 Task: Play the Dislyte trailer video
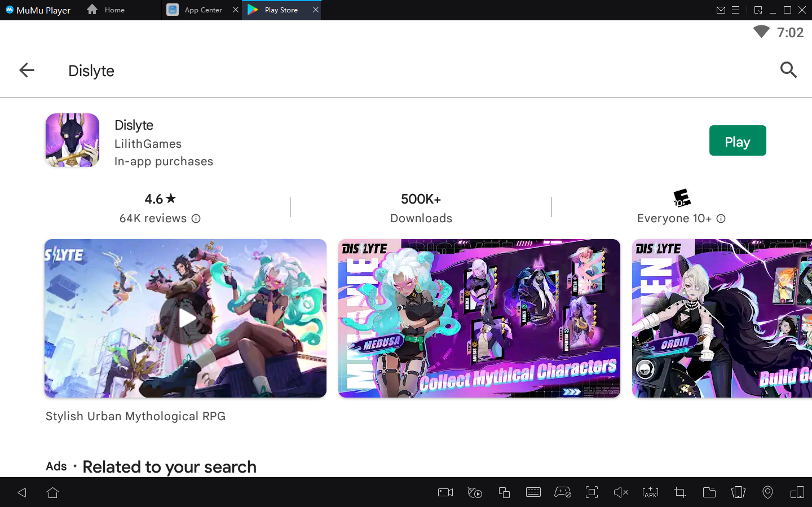pyautogui.click(x=186, y=318)
